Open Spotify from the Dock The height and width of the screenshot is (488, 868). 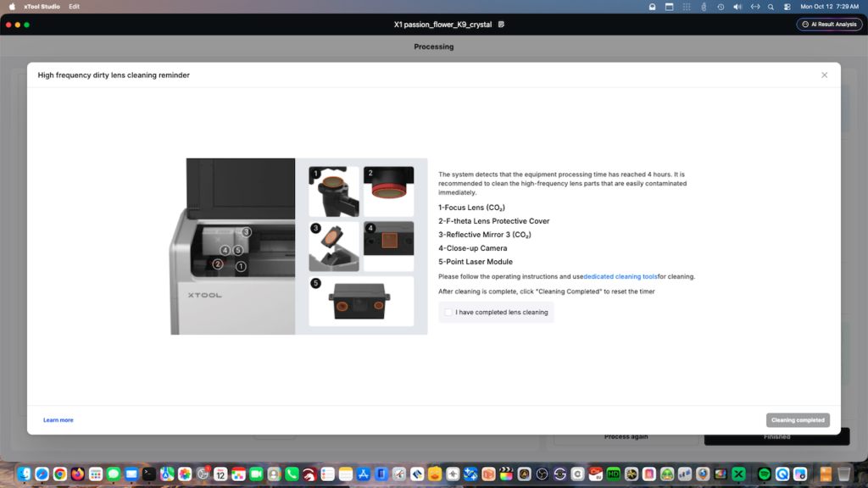765,474
